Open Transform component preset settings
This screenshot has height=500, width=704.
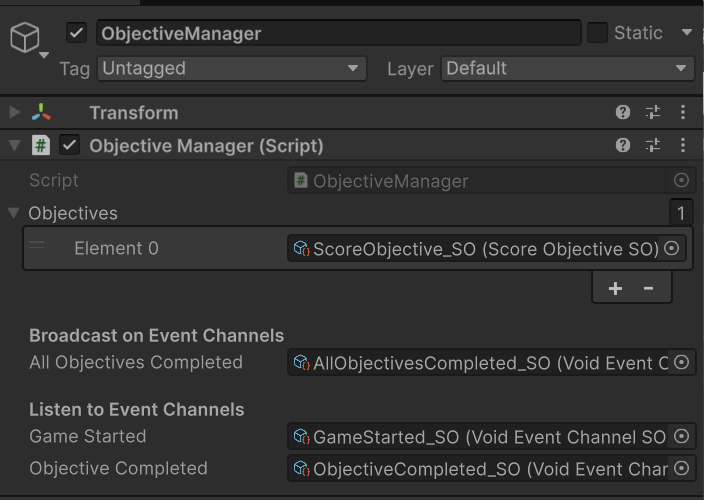coord(653,112)
